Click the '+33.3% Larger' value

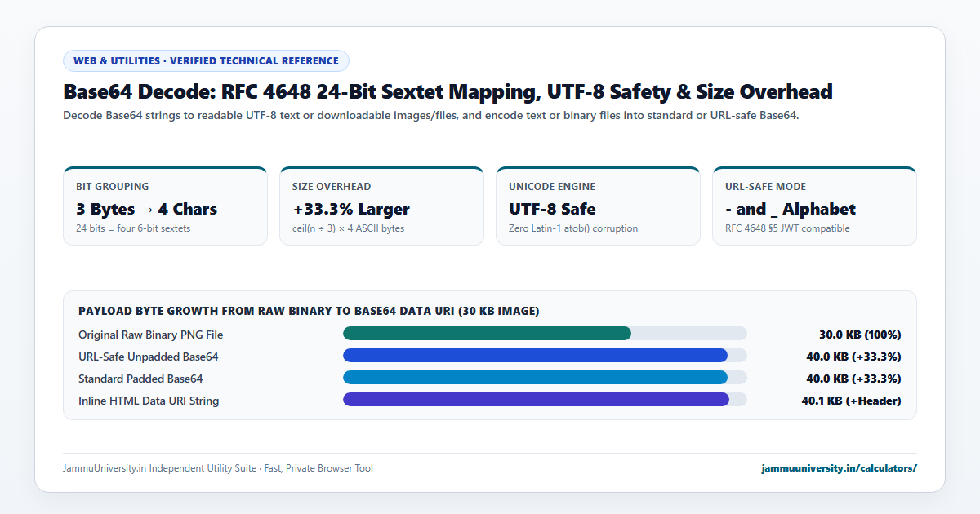(351, 209)
